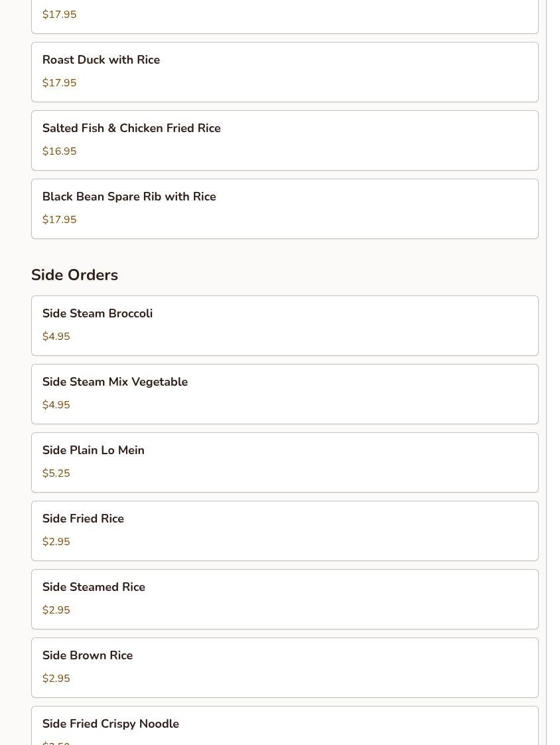Click the Side Orders section heading
The image size is (560, 745).
(74, 275)
